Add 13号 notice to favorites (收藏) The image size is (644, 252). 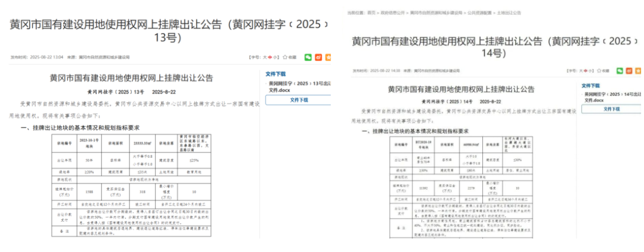click(x=289, y=57)
